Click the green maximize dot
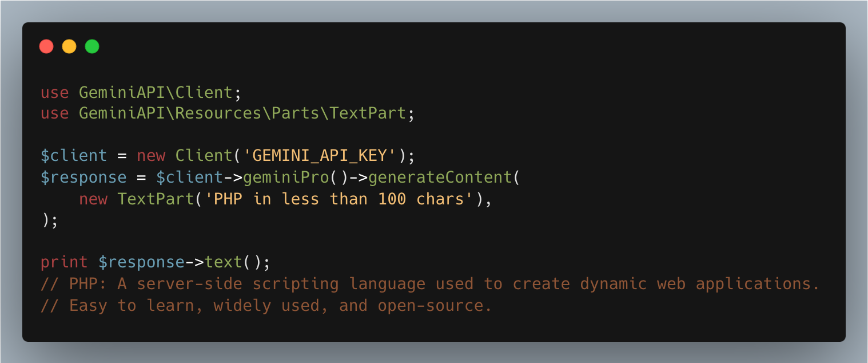868x363 pixels. (92, 46)
